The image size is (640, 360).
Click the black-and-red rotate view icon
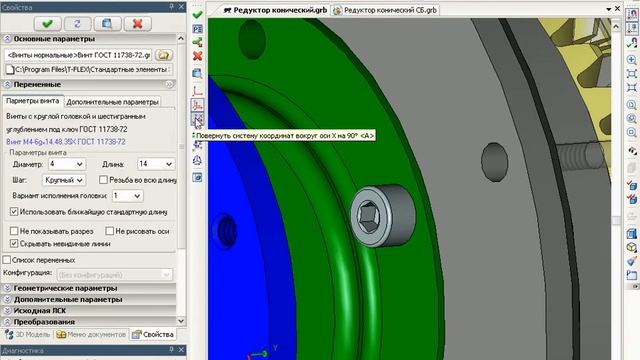pos(632,151)
